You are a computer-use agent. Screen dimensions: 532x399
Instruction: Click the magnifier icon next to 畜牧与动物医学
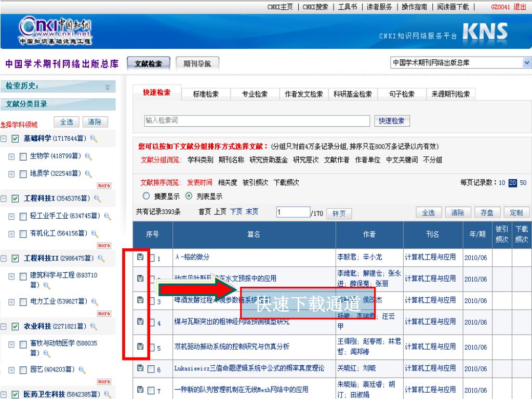[x=47, y=354]
